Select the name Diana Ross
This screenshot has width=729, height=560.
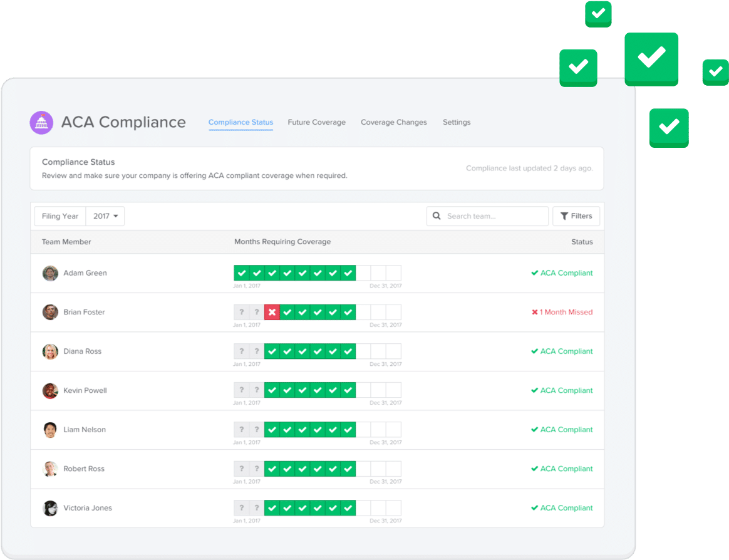point(82,351)
